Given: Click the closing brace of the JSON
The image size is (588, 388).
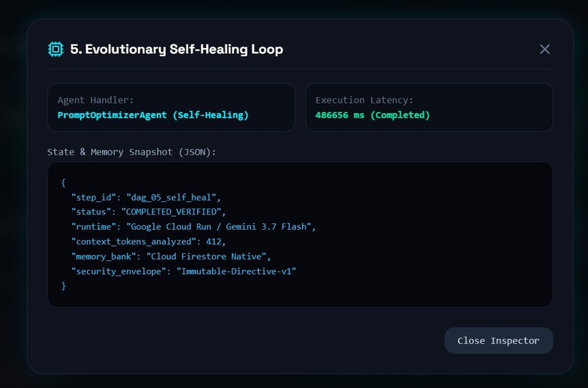Looking at the screenshot, I should [x=63, y=286].
